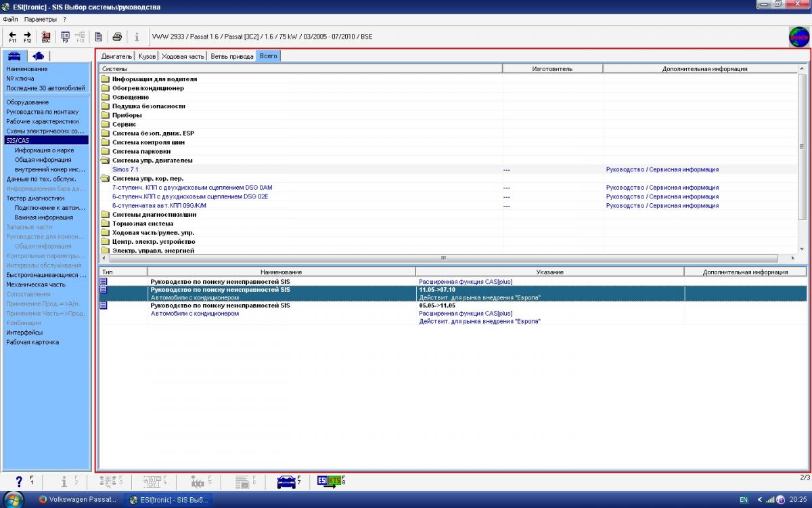Viewport: 812px width, 508px height.
Task: Switch to the 'Двигатель' tab
Action: tap(117, 56)
